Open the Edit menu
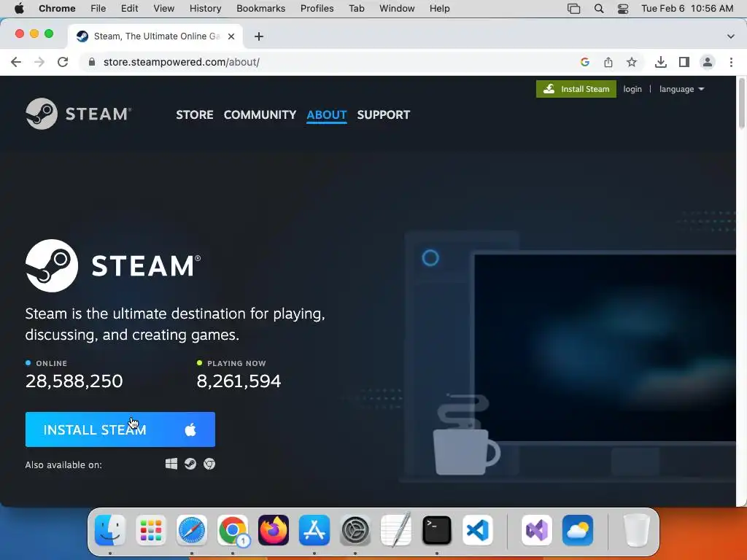747x560 pixels. pyautogui.click(x=130, y=9)
